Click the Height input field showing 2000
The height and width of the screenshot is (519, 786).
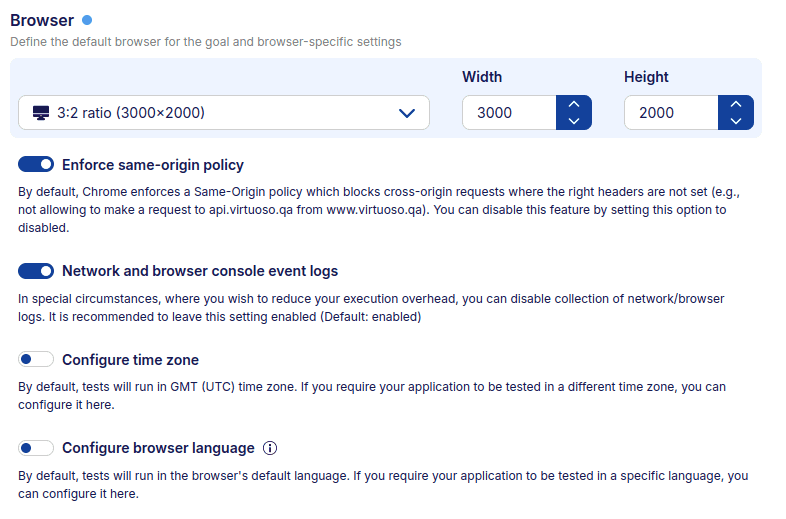click(671, 113)
